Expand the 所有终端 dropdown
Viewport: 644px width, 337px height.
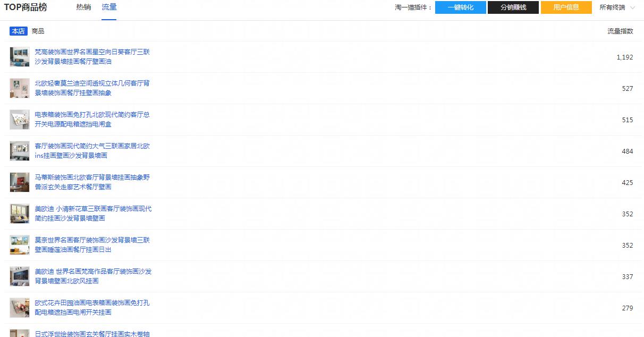tap(617, 7)
